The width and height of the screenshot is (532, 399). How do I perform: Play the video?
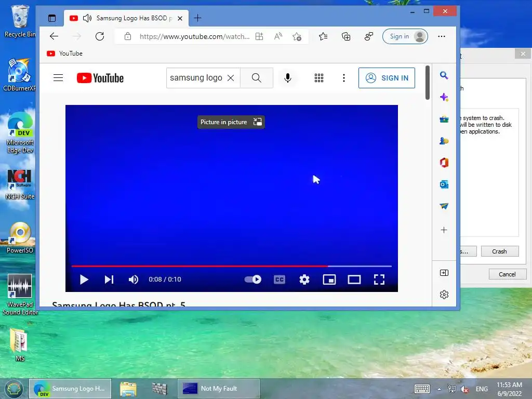click(84, 280)
